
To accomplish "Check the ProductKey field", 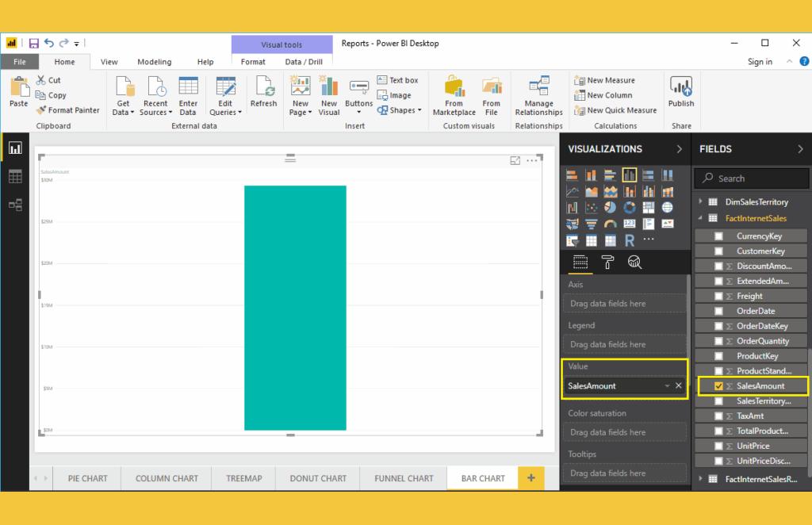I will tap(718, 356).
